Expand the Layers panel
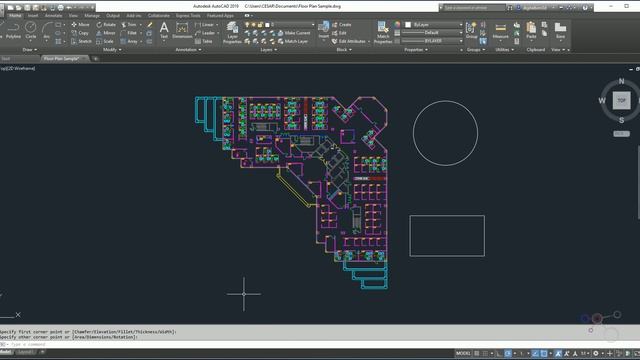Image resolution: width=640 pixels, height=360 pixels. click(x=269, y=50)
